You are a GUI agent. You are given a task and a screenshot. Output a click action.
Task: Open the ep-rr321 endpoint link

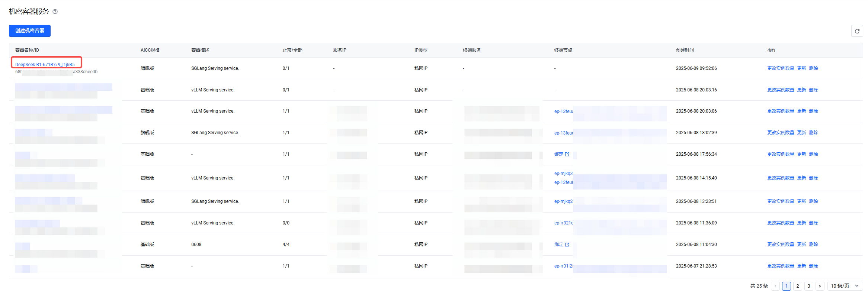(x=564, y=223)
